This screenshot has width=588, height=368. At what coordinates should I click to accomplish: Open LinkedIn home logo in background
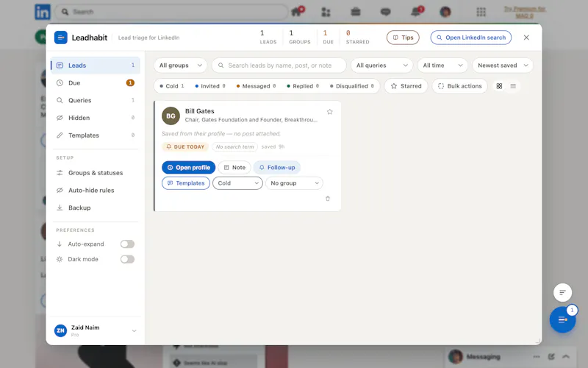pos(43,12)
